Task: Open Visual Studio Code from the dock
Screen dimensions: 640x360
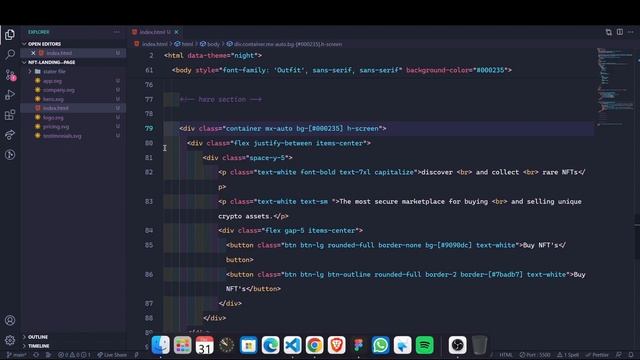Action: point(293,345)
